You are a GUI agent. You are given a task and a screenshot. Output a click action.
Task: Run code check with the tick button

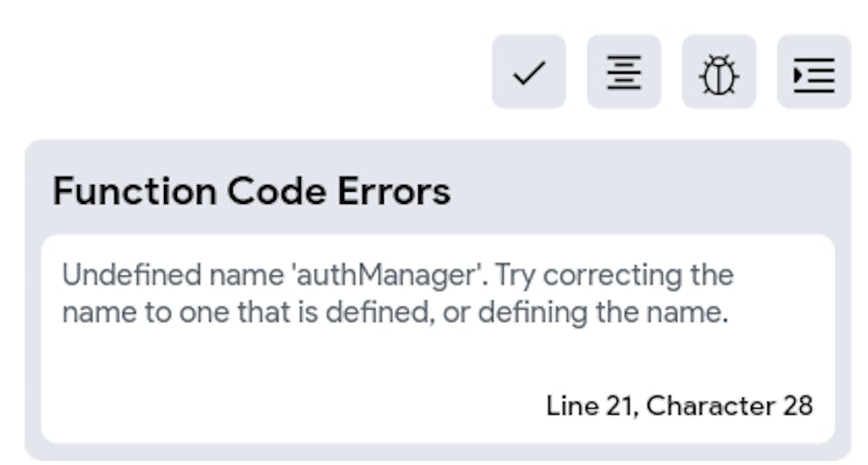(x=529, y=73)
